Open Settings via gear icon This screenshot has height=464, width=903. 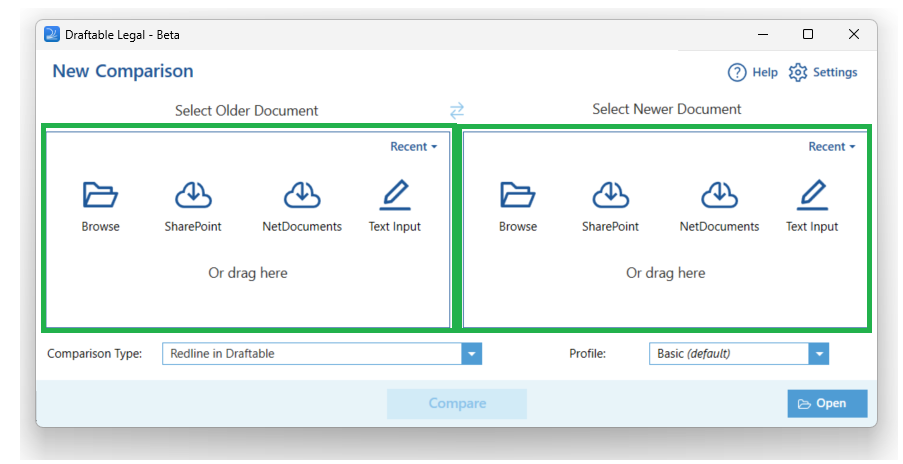798,73
